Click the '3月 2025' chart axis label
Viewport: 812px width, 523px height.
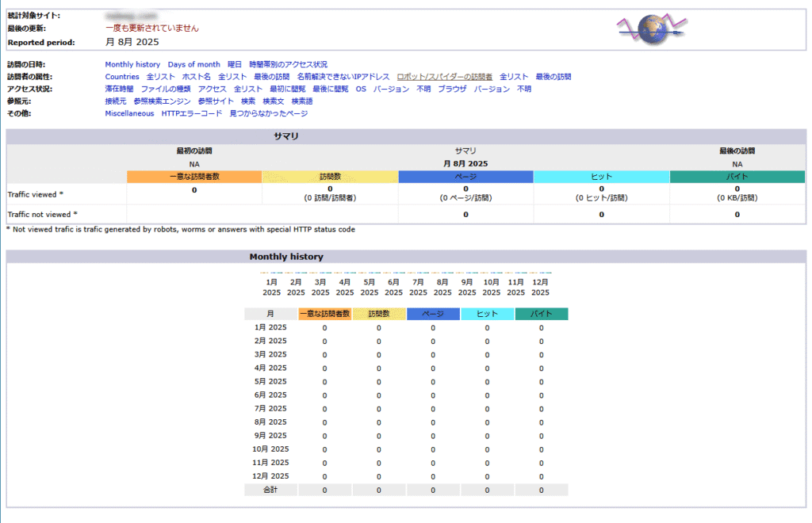[x=320, y=287]
